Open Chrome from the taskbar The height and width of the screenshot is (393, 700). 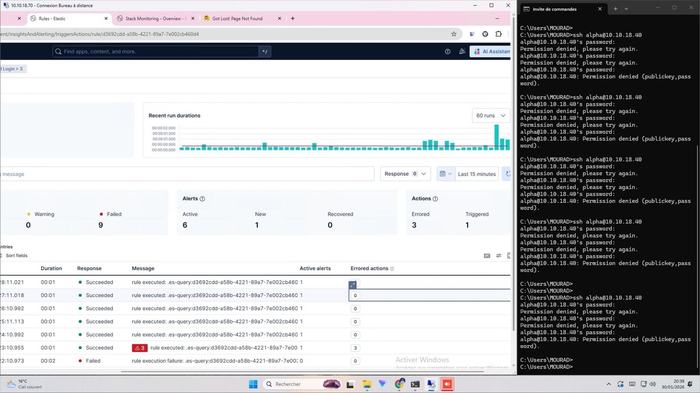pos(399,384)
